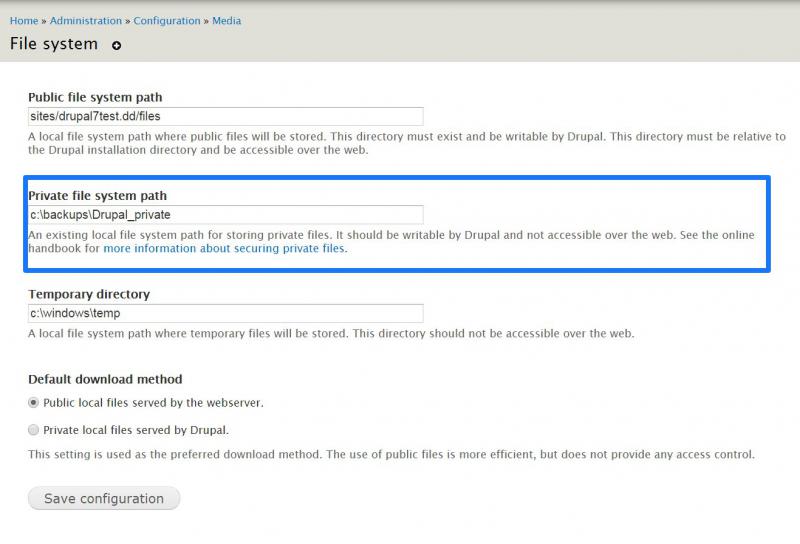This screenshot has width=800, height=544.
Task: Click into the Temporary directory text field
Action: tap(226, 313)
